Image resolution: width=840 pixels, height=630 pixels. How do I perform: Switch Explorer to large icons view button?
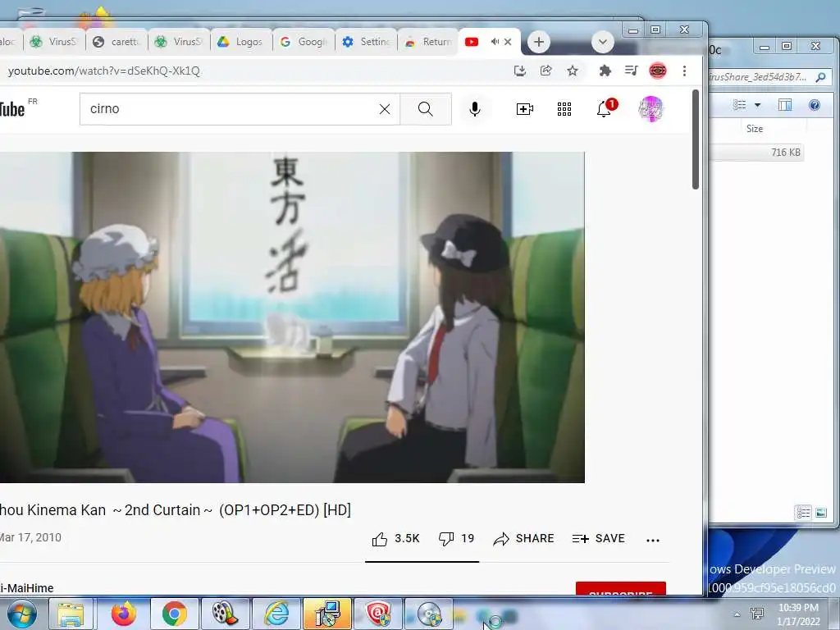coord(821,513)
